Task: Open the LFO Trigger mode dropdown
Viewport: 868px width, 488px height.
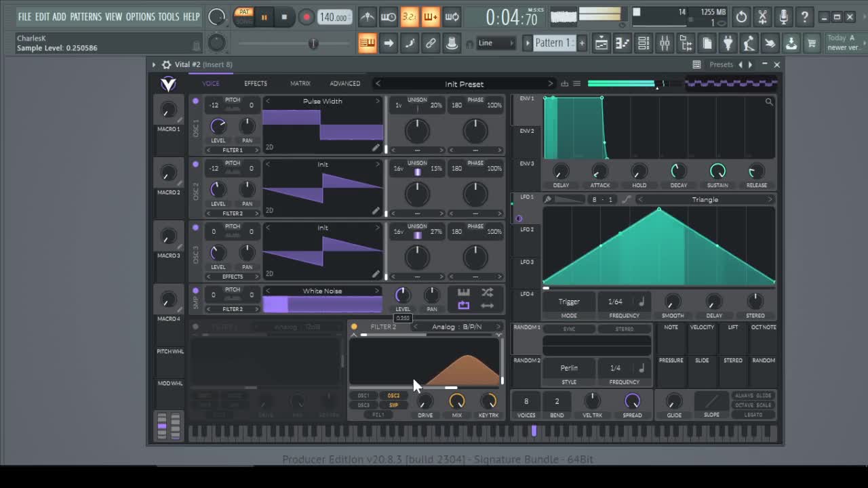Action: 569,302
